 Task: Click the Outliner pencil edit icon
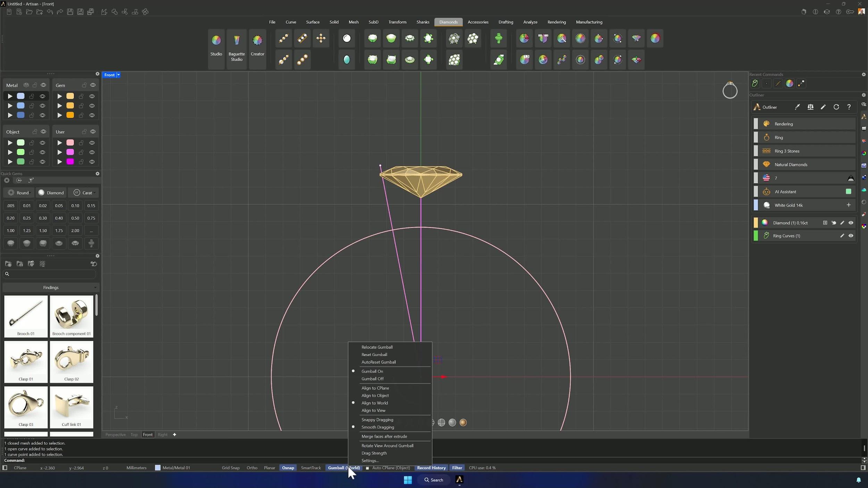tap(823, 107)
